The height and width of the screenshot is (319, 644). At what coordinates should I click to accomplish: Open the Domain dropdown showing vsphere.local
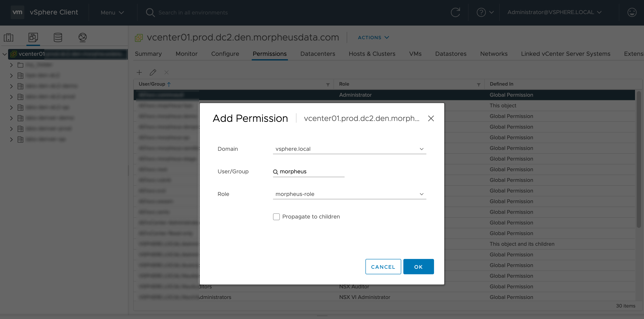(x=349, y=149)
